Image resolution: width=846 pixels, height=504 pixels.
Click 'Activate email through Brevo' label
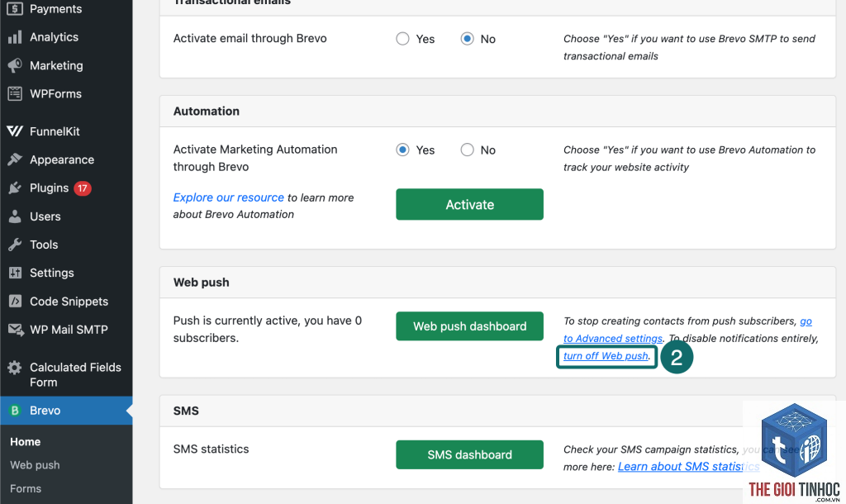(x=250, y=38)
